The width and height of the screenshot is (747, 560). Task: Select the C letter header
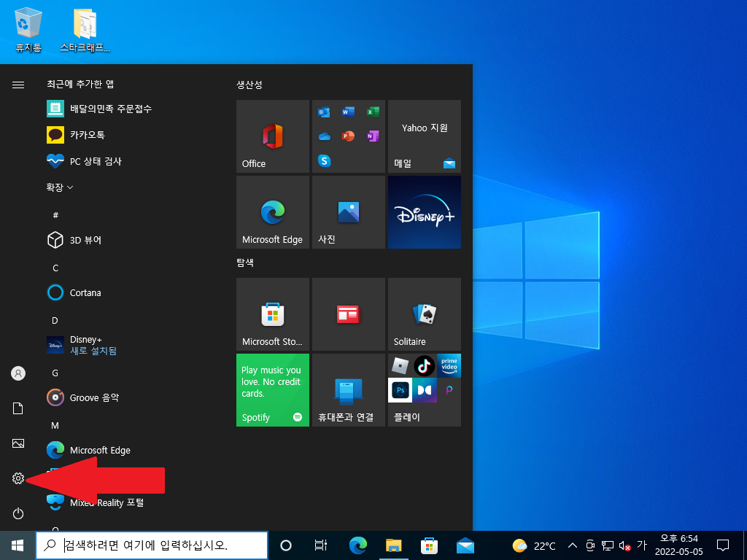point(55,268)
